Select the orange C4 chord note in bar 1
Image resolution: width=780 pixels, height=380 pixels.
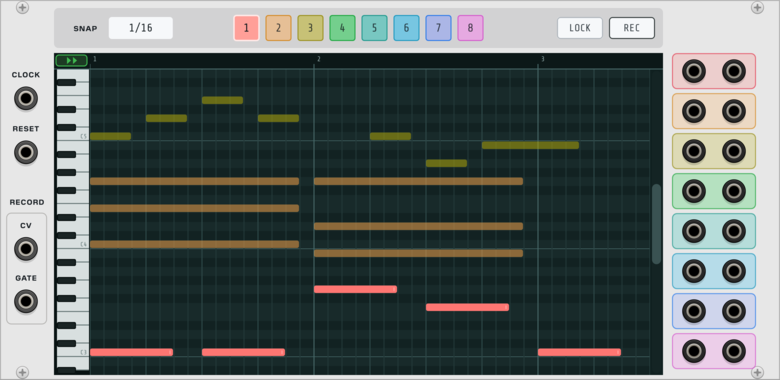click(195, 244)
